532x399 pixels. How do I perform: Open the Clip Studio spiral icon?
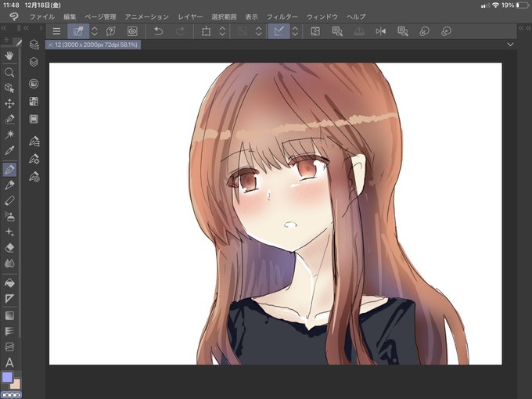(132, 31)
